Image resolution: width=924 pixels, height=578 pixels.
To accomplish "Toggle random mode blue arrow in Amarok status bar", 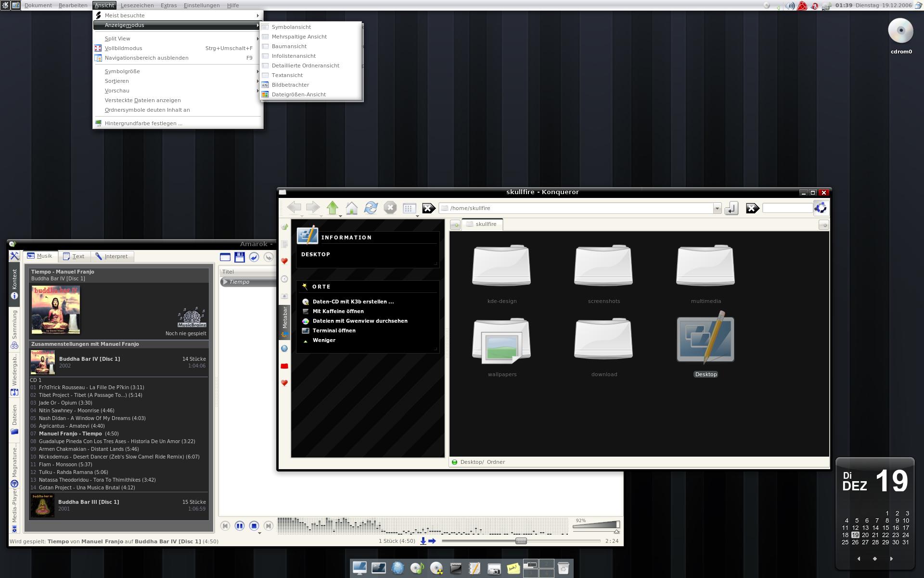I will coord(432,541).
